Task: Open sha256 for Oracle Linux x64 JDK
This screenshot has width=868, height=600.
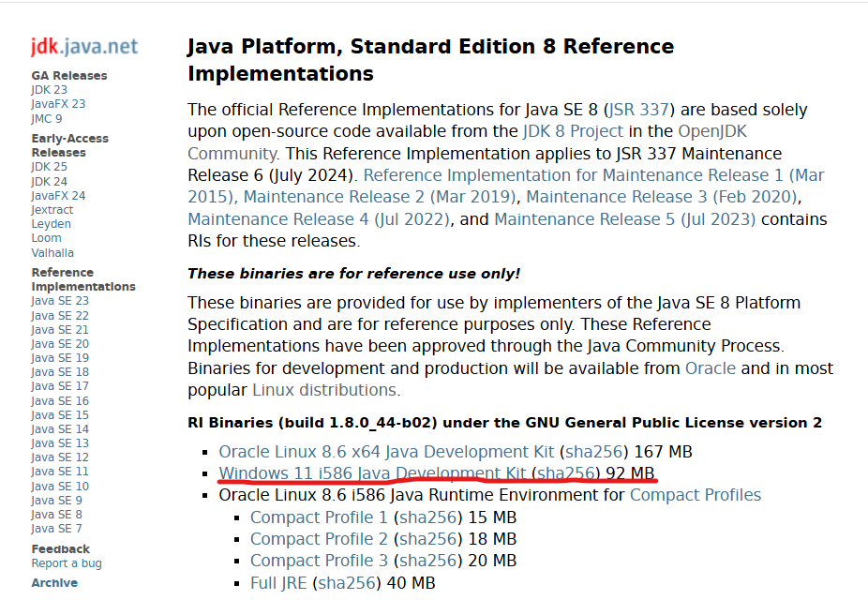Action: pos(594,452)
